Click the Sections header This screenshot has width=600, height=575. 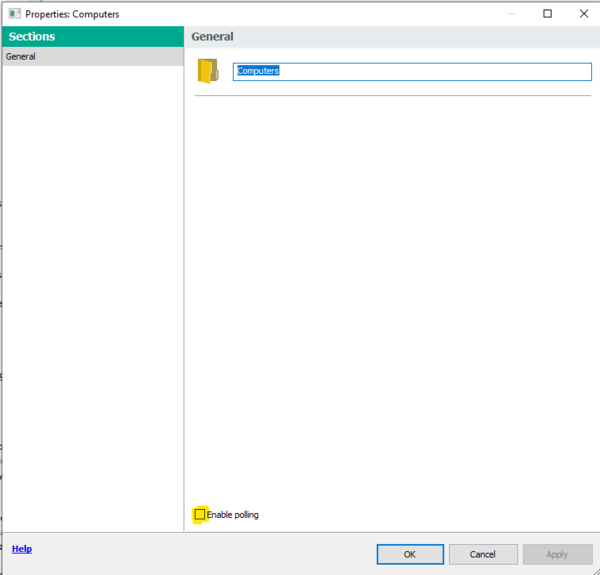[x=93, y=36]
